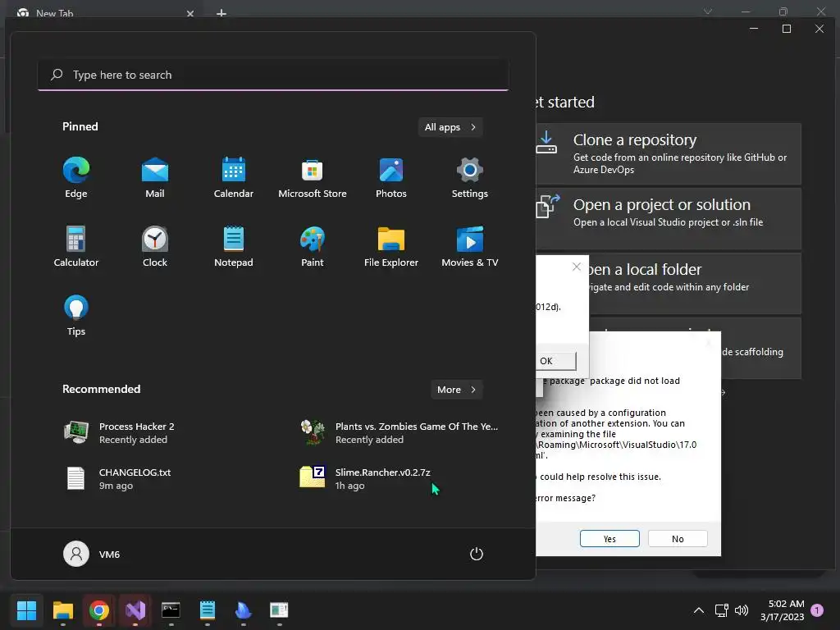
Task: Switch to Notepad taskbar icon
Action: (208, 610)
